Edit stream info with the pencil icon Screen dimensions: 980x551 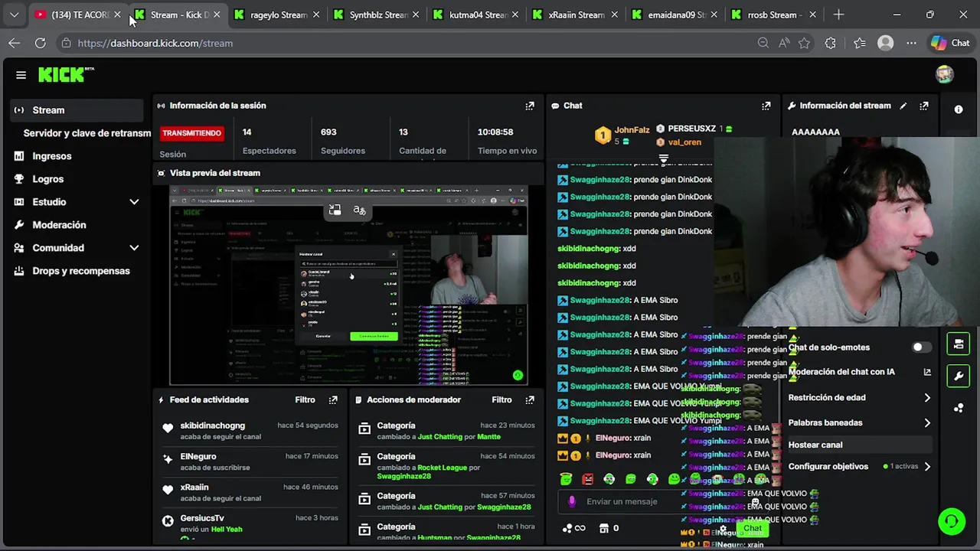click(x=903, y=106)
